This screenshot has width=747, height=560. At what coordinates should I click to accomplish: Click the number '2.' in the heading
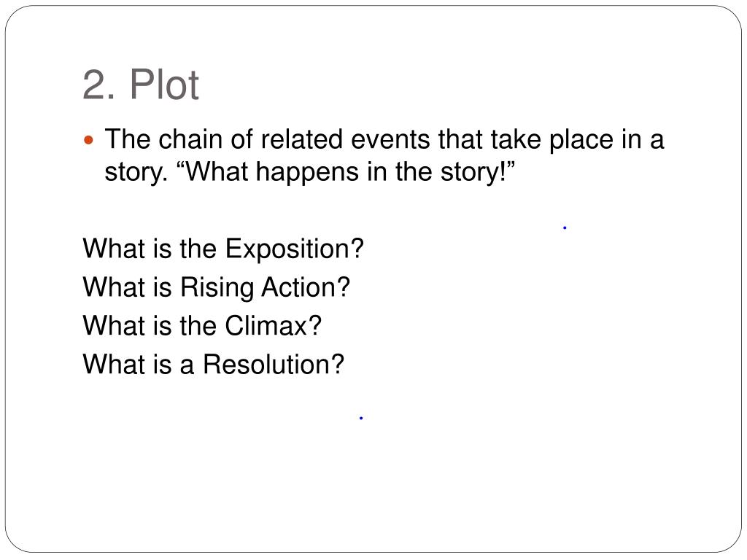(99, 85)
